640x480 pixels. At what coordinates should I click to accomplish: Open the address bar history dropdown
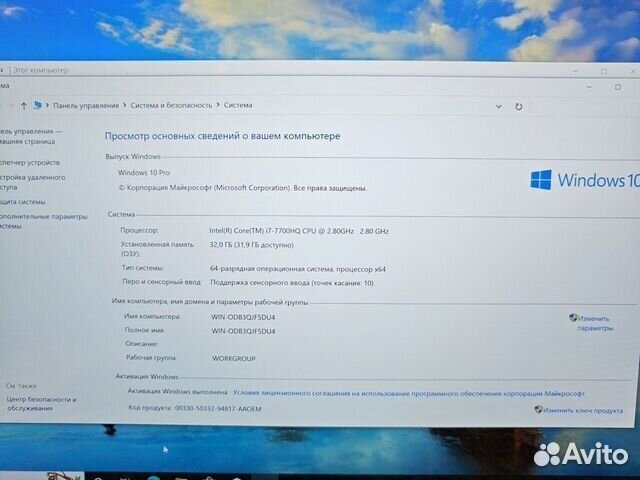tap(498, 107)
